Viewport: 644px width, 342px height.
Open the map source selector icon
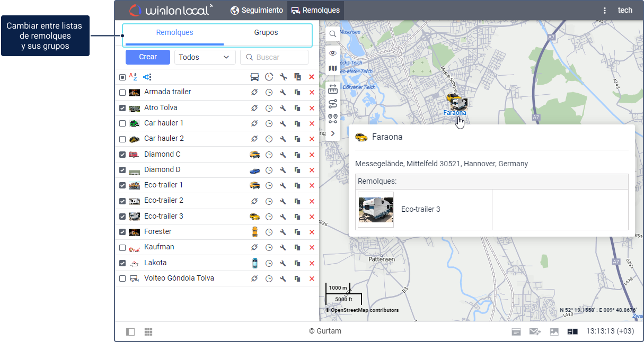pyautogui.click(x=333, y=68)
